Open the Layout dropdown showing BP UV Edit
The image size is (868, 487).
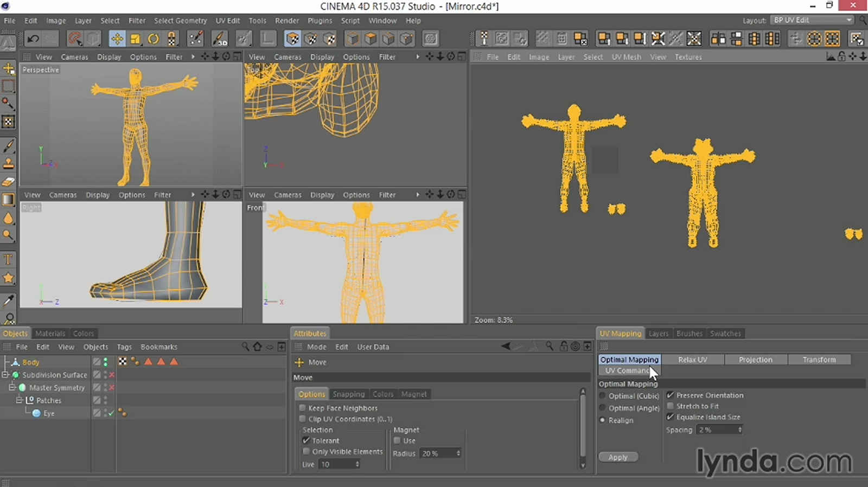[812, 20]
